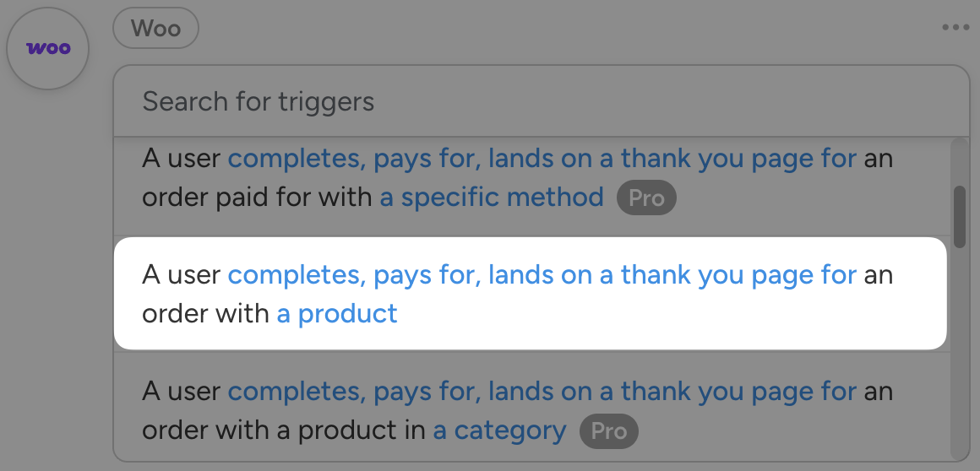The height and width of the screenshot is (471, 980).
Task: Focus the Search for triggers field
Action: tap(541, 102)
